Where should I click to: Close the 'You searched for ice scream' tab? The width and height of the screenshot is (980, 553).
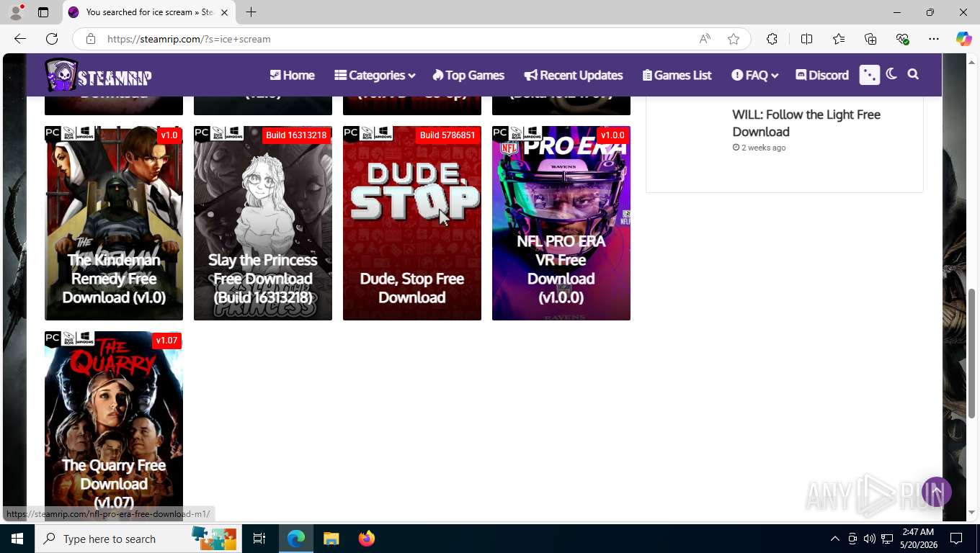click(224, 12)
